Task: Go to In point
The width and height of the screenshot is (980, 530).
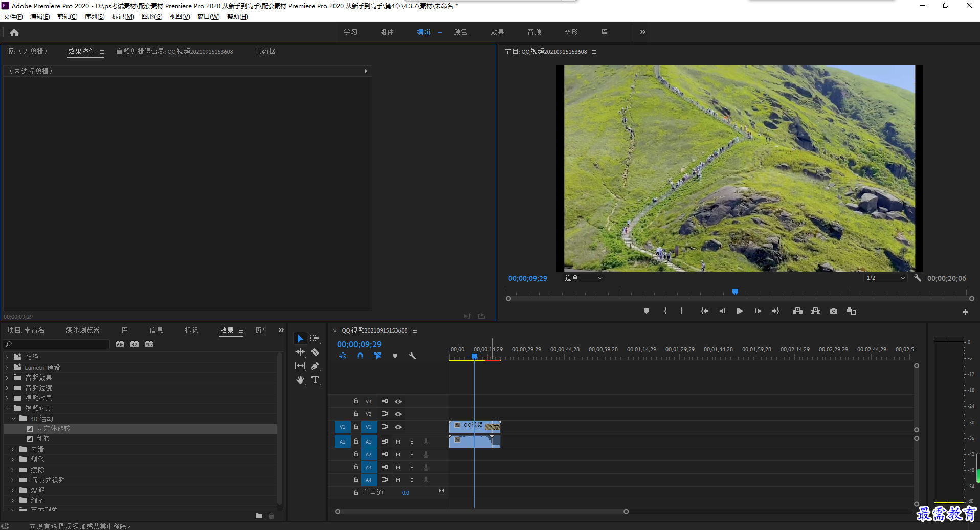Action: click(x=704, y=311)
